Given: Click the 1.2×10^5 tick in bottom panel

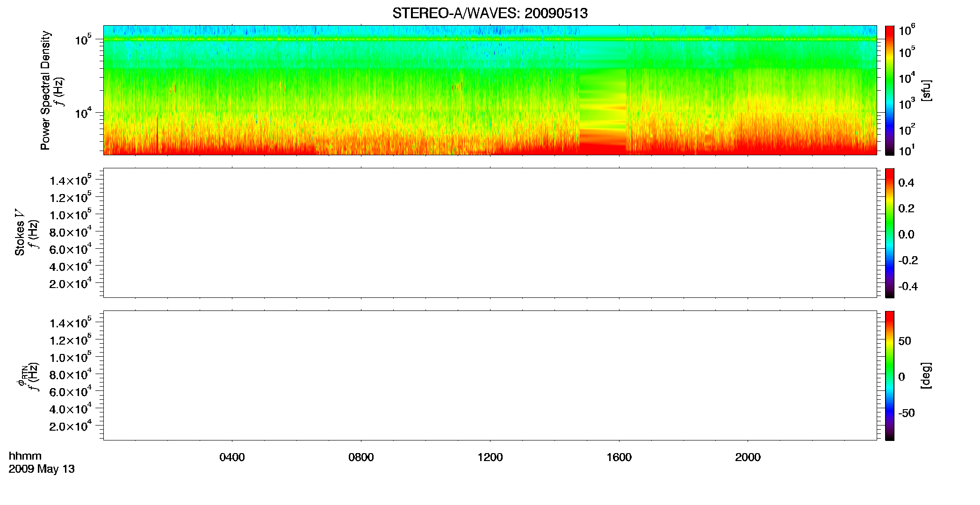Looking at the screenshot, I should [71, 340].
